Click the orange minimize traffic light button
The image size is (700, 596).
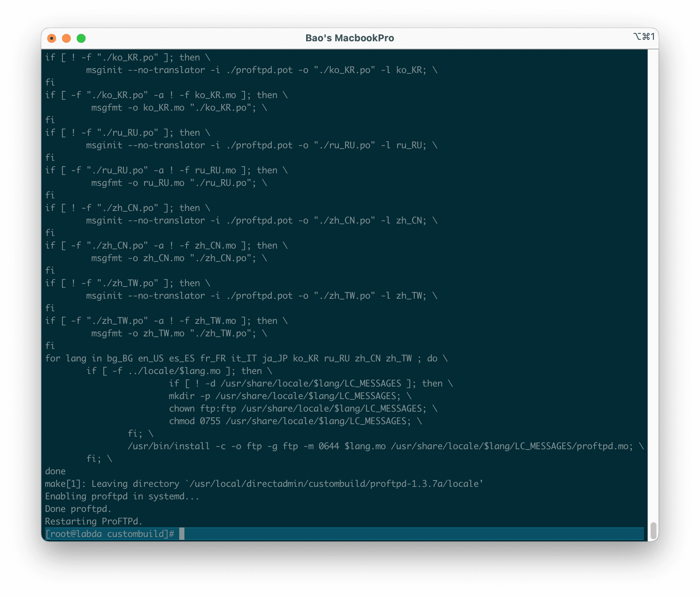66,38
